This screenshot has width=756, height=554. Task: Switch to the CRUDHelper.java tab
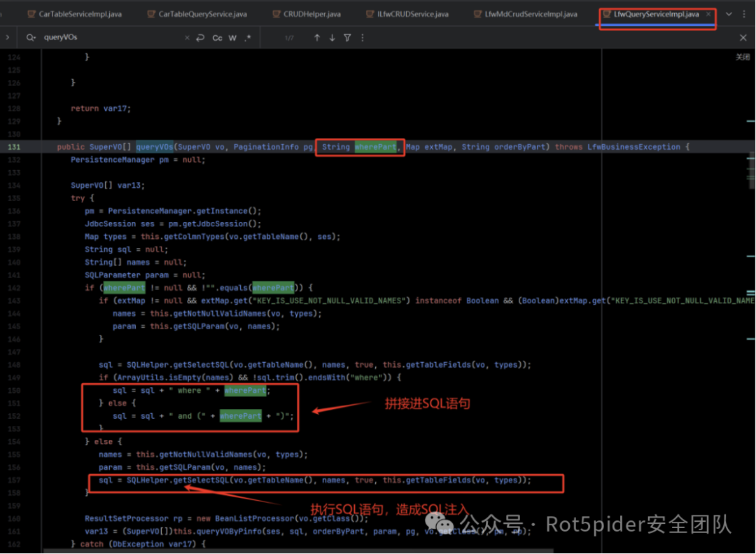coord(311,14)
